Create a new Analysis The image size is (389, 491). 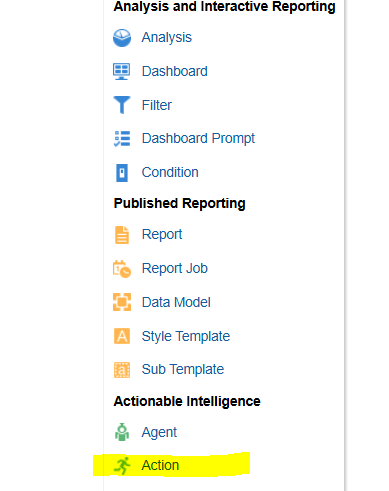167,37
